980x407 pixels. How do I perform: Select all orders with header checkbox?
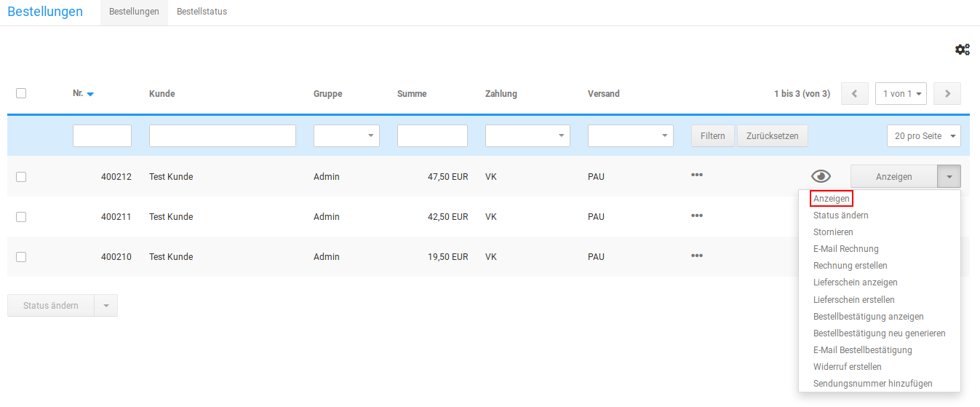point(21,93)
